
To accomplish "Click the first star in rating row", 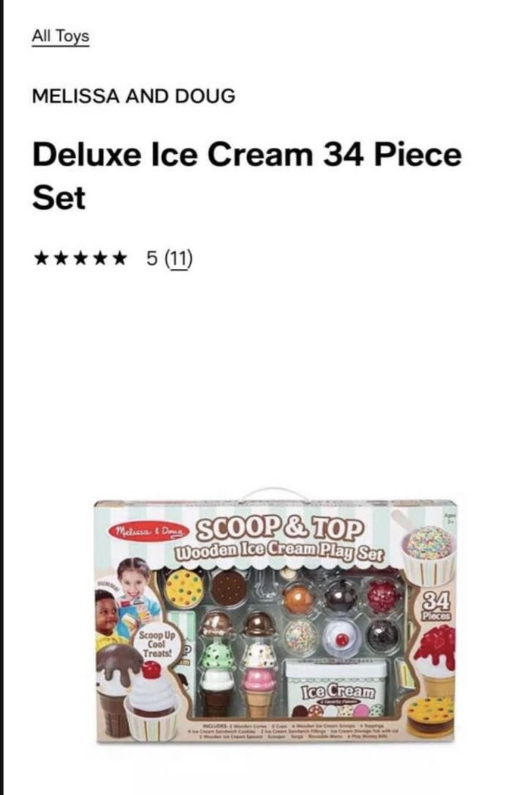I will coord(42,259).
